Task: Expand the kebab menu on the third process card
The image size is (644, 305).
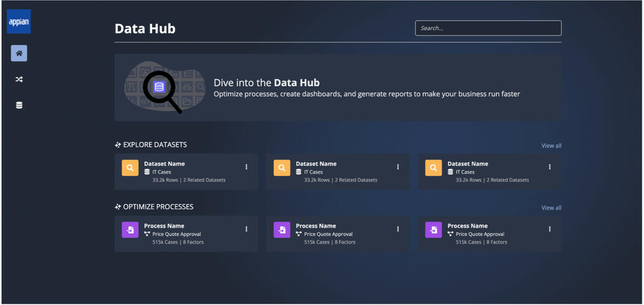Action: click(x=550, y=229)
